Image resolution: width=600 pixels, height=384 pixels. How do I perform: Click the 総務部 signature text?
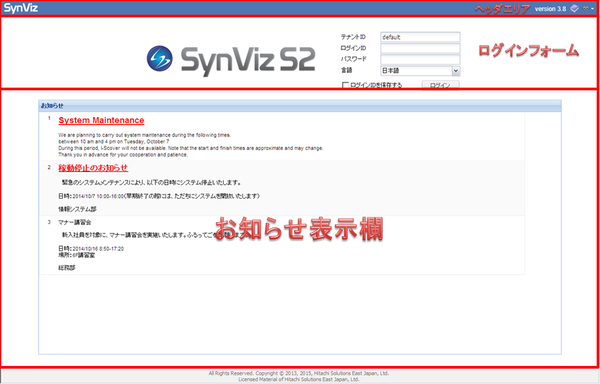point(67,268)
